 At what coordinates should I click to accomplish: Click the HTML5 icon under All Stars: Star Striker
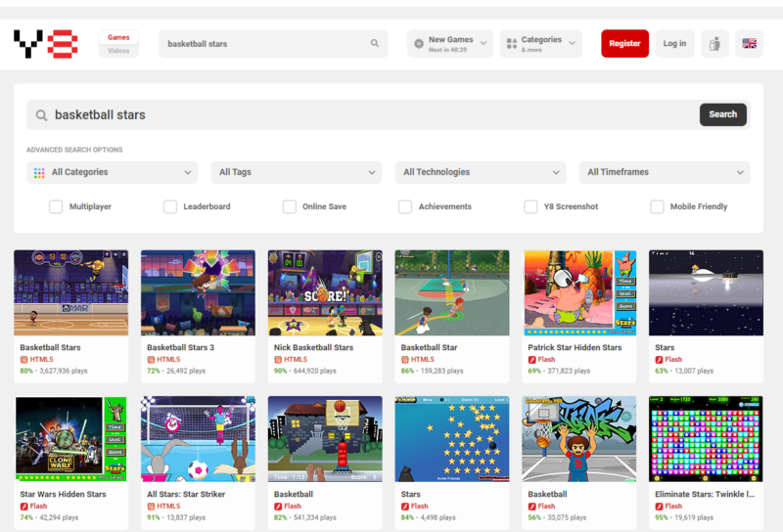(151, 507)
